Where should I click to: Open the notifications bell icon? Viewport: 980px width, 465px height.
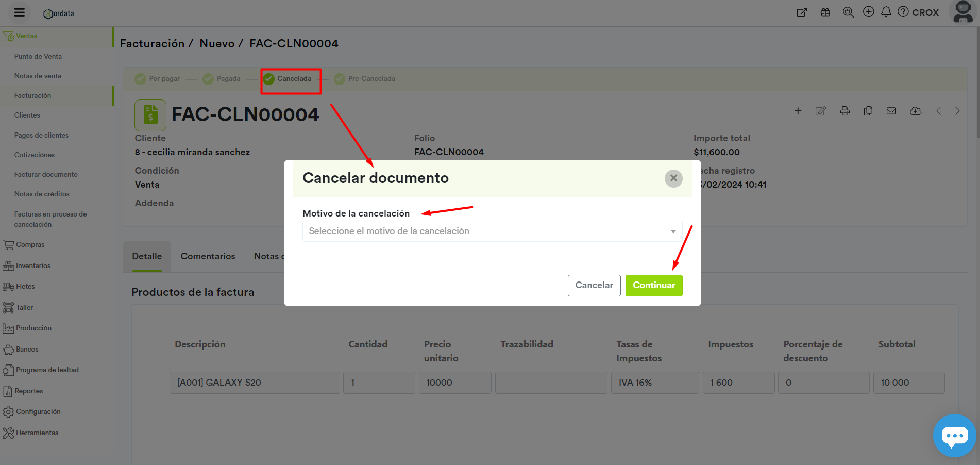886,12
